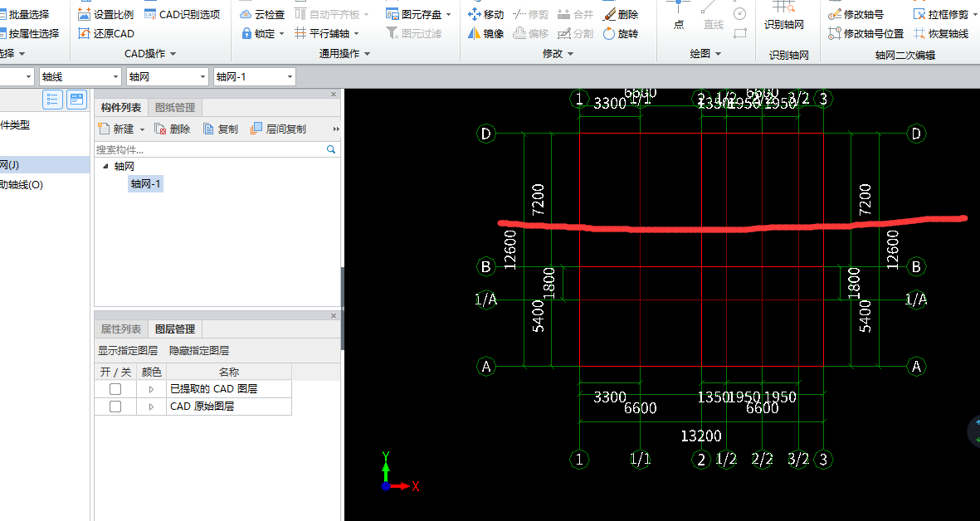Click the toolbar overflow arrows in component list
The width and height of the screenshot is (980, 521).
(x=336, y=129)
